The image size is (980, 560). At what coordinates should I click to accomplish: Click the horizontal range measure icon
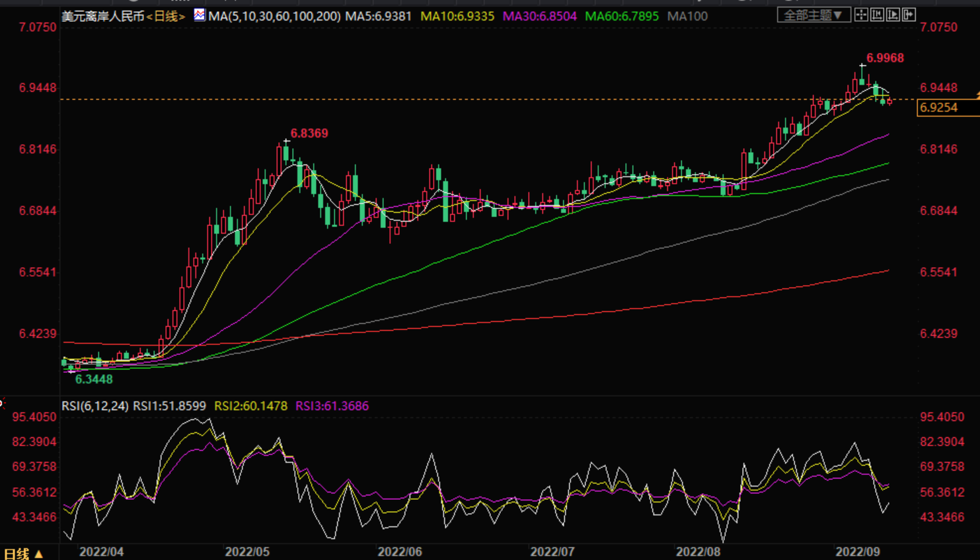point(877,15)
